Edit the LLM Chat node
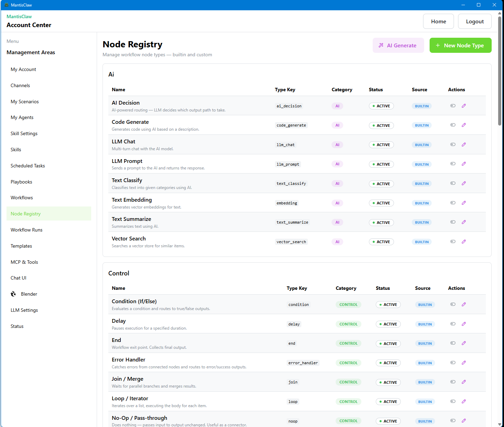This screenshot has height=427, width=504. click(464, 144)
